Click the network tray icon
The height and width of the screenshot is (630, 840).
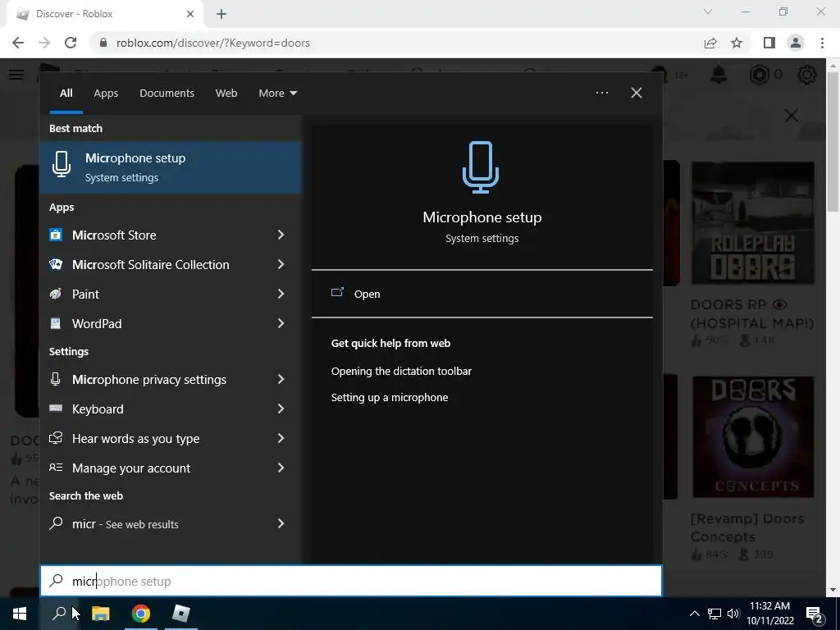coord(714,614)
